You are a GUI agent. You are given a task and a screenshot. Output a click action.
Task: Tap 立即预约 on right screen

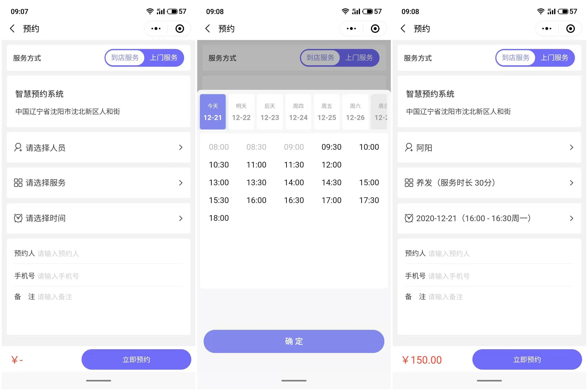tap(527, 359)
